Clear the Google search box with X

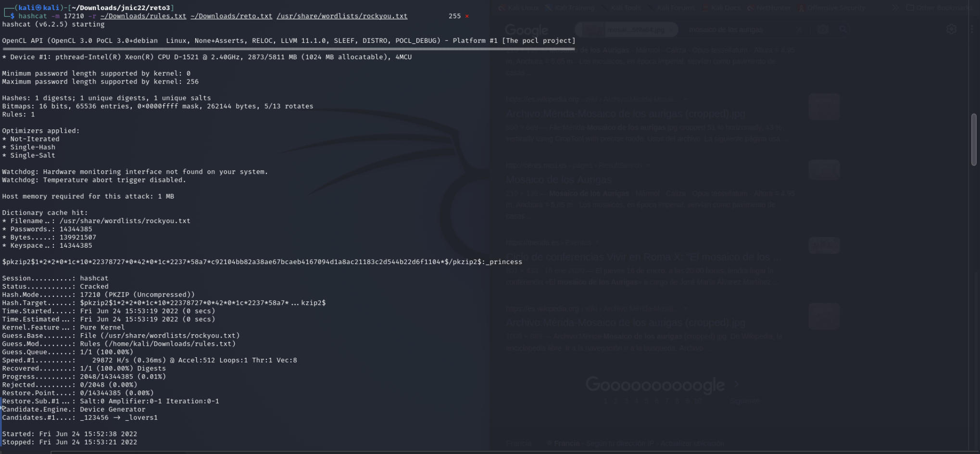coord(799,30)
